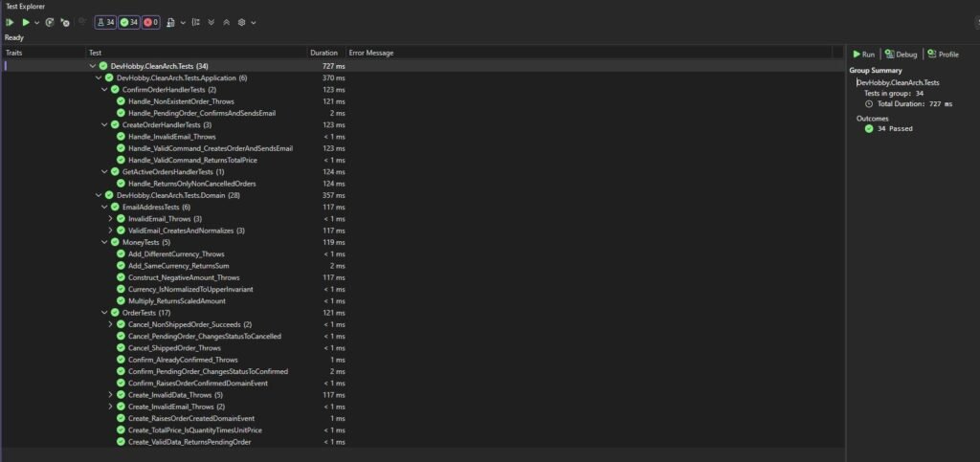
Task: Click passed icon of Handle_NonExistentOrder_Throws
Action: (x=122, y=101)
